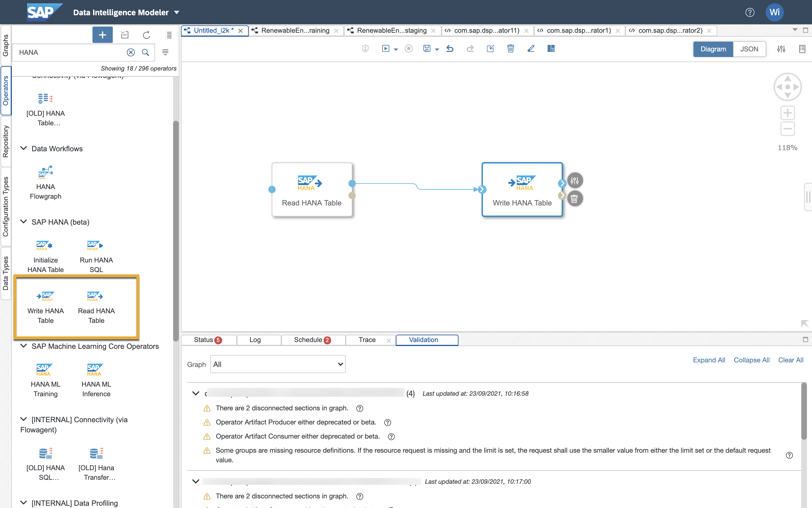Open Write HANA Table configuration icon
The width and height of the screenshot is (812, 508).
575,181
